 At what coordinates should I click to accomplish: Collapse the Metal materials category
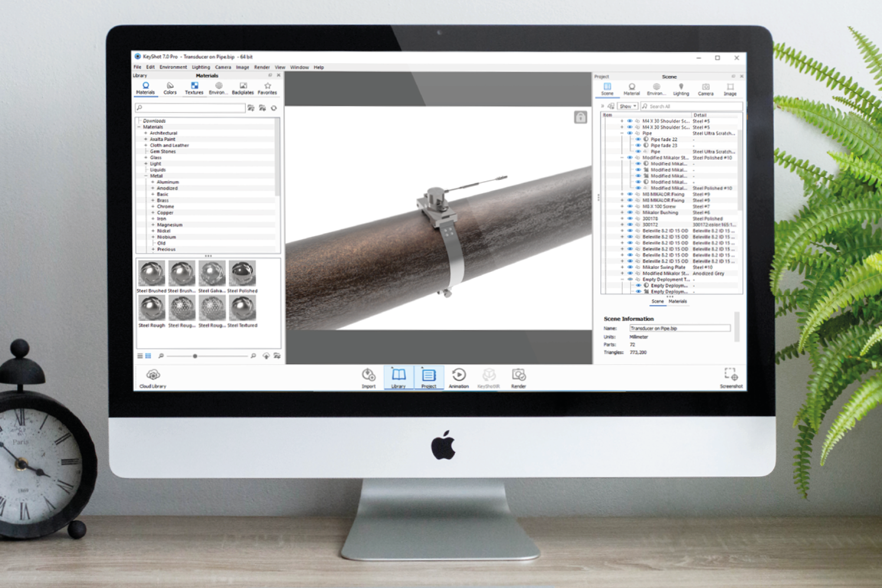click(146, 176)
